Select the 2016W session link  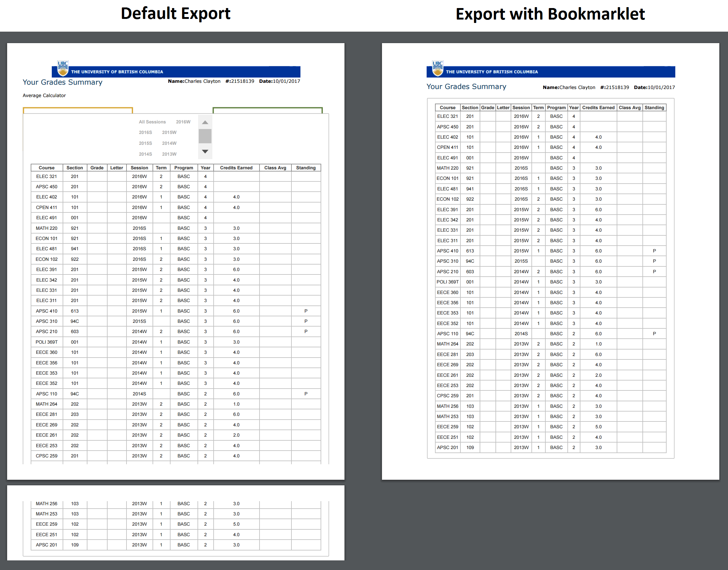tap(183, 122)
